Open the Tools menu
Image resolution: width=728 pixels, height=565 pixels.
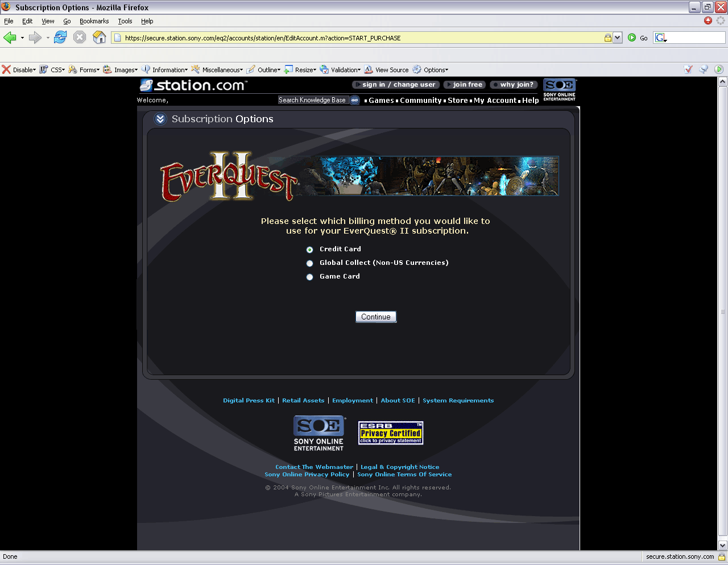coord(125,21)
